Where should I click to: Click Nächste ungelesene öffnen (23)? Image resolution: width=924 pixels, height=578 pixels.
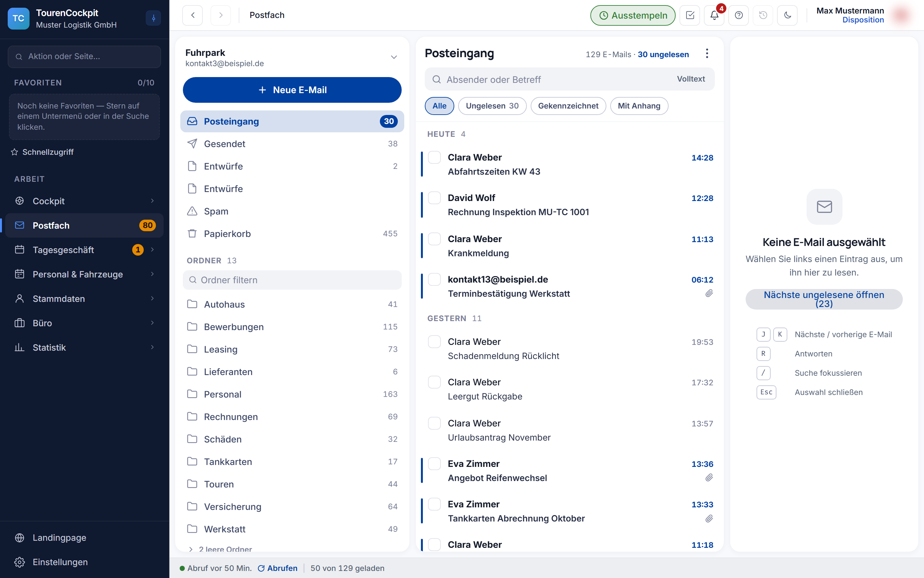[824, 299]
